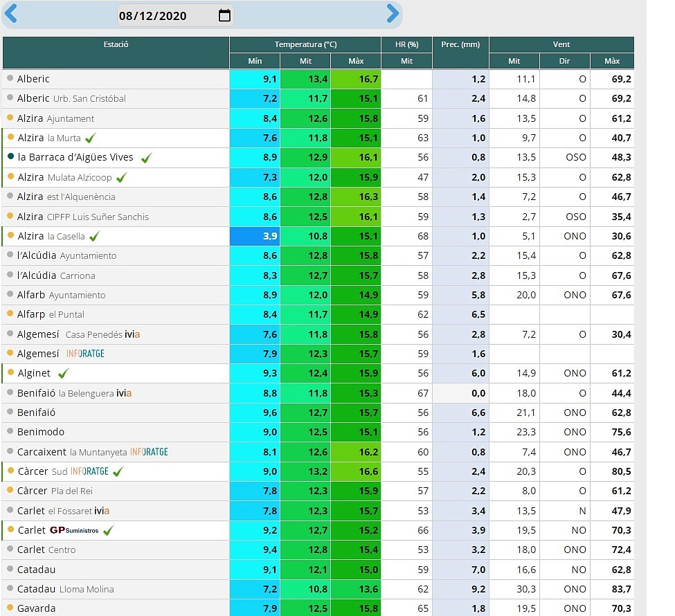This screenshot has height=616, width=675.
Task: Go to next day with right arrow
Action: coord(393,13)
